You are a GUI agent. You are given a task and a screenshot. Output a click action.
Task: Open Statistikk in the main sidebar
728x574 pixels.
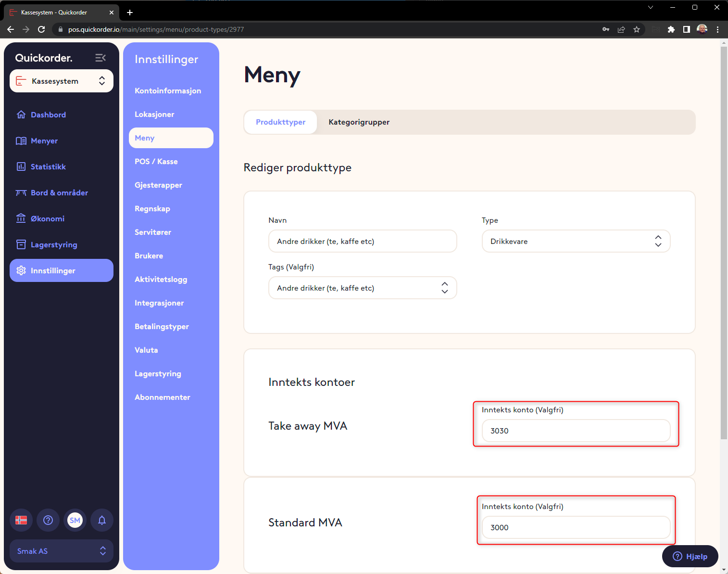48,166
